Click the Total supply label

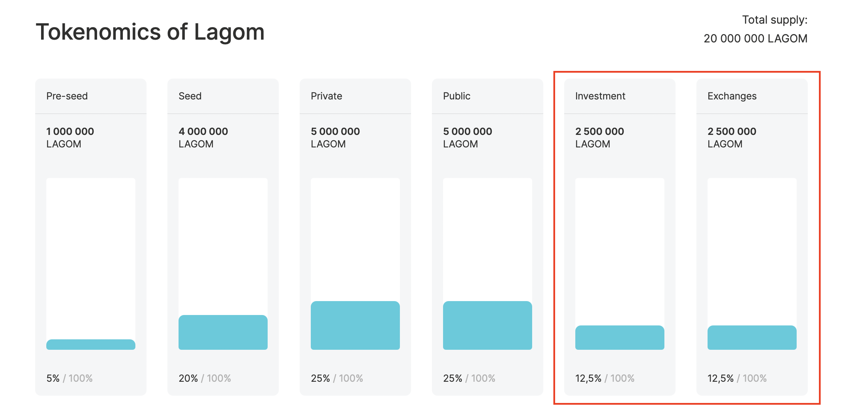point(774,20)
